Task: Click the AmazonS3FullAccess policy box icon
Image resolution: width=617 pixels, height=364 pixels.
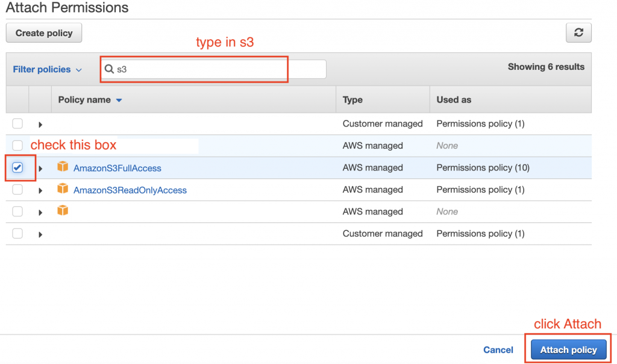Action: coord(63,166)
